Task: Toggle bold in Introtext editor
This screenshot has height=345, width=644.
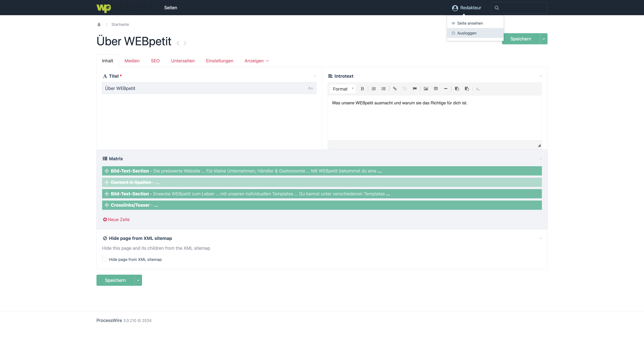Action: [362, 89]
